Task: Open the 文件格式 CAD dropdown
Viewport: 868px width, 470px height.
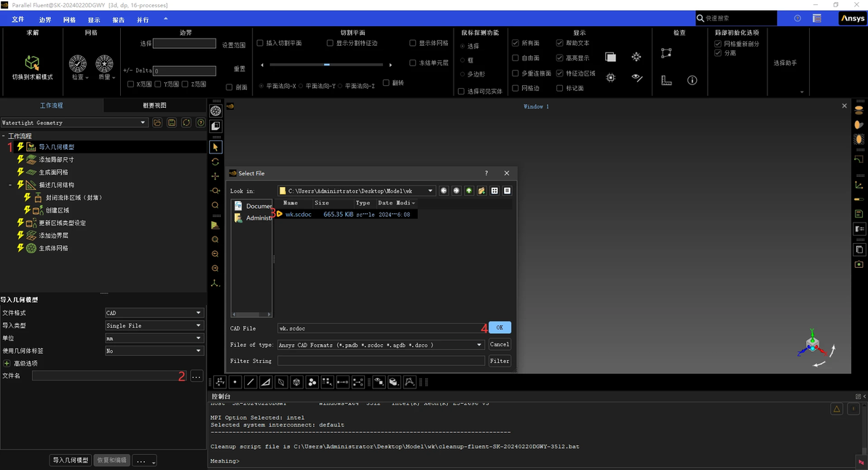Action: point(154,313)
